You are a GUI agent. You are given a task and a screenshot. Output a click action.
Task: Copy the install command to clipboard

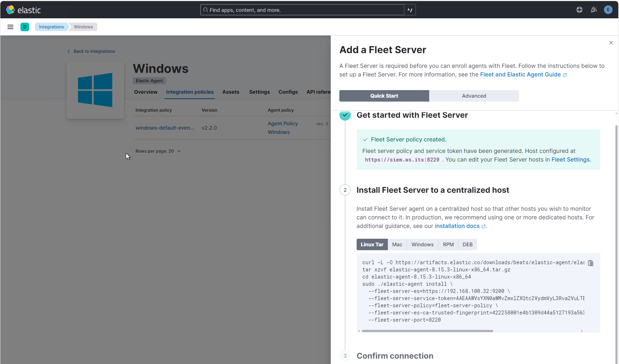(x=591, y=263)
